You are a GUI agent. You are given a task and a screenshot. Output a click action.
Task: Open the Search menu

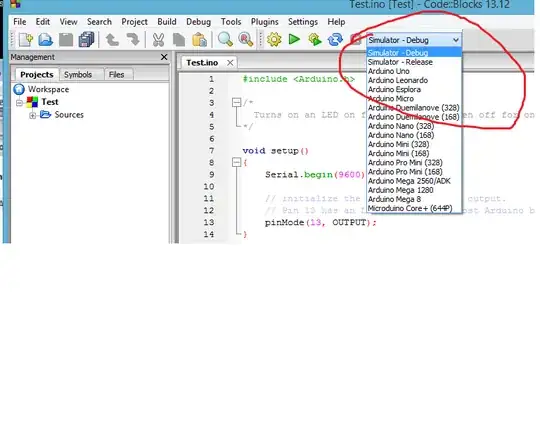pyautogui.click(x=99, y=22)
